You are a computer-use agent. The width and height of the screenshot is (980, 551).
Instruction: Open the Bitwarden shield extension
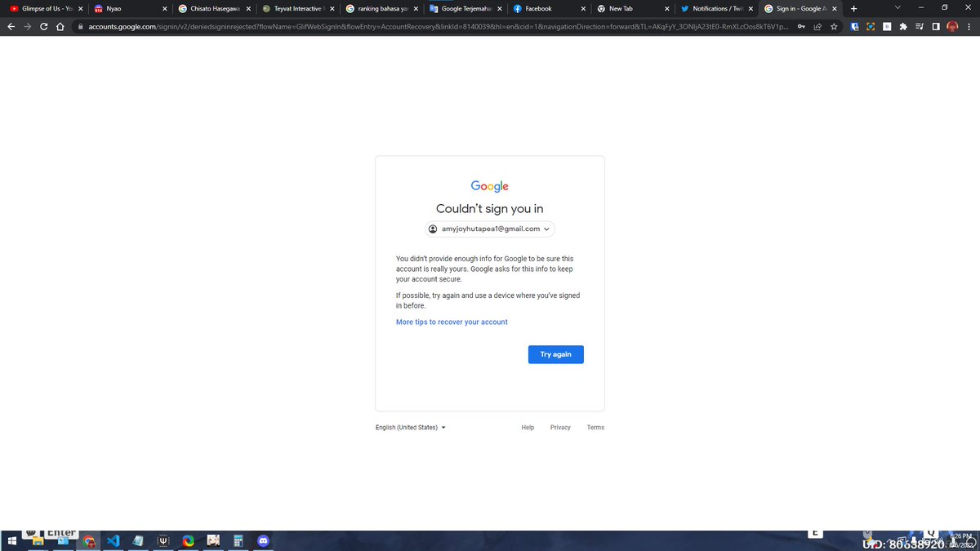coord(855,26)
